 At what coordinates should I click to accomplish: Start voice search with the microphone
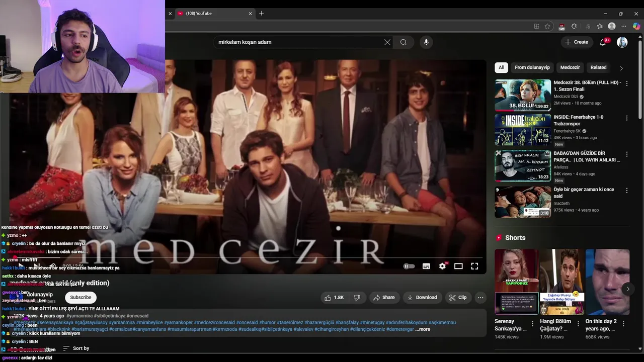(426, 42)
